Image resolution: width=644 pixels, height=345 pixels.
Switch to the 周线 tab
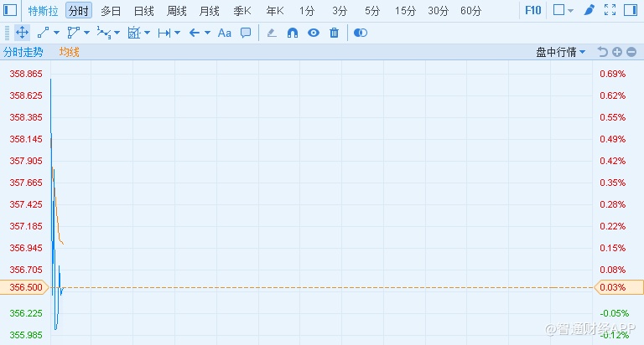click(177, 11)
